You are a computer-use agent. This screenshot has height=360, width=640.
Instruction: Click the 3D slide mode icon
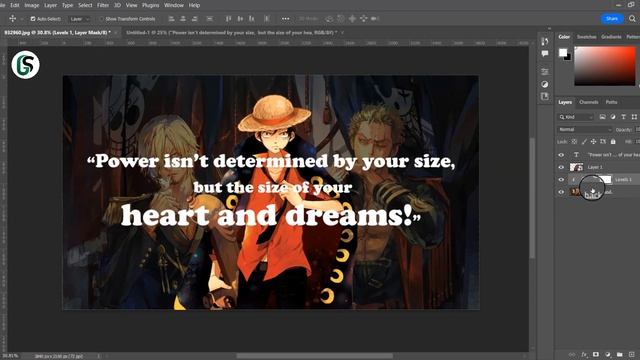[x=363, y=19]
